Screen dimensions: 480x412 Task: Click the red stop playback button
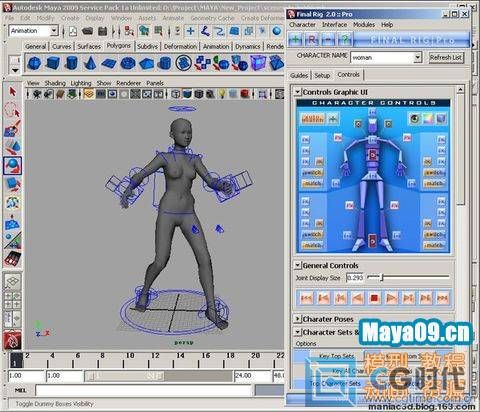(374, 298)
